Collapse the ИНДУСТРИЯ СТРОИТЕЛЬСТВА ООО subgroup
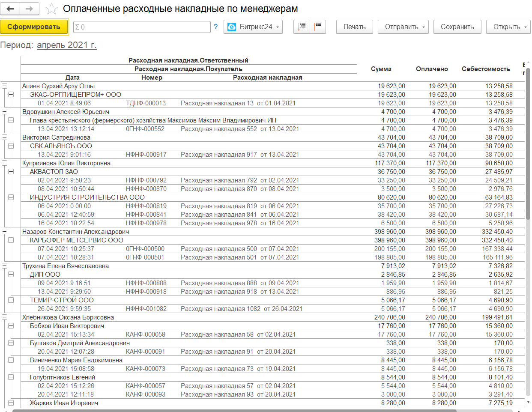 [11, 197]
